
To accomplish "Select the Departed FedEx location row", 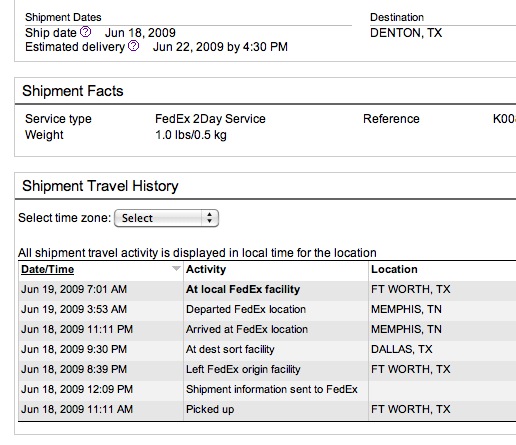I will [x=267, y=309].
